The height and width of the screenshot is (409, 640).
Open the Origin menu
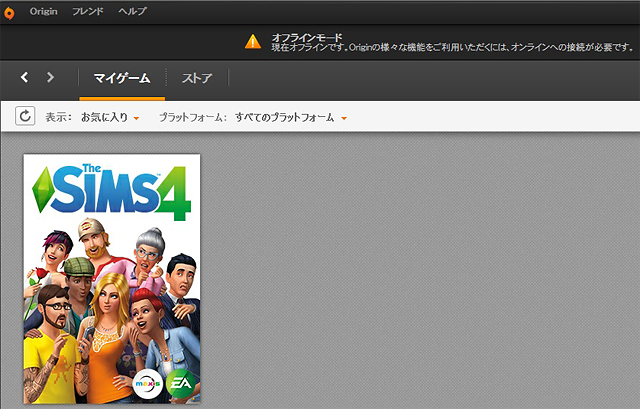click(x=43, y=11)
